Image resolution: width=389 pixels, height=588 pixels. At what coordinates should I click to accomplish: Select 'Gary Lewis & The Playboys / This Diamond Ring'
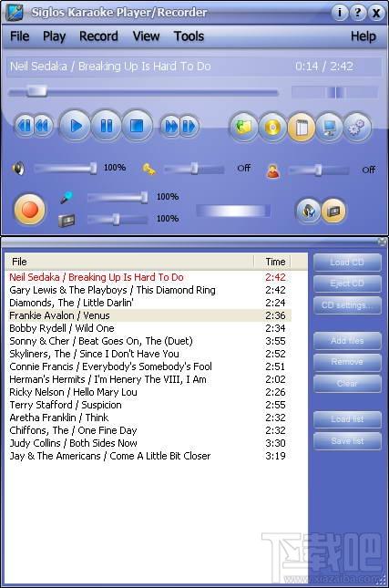coord(148,290)
